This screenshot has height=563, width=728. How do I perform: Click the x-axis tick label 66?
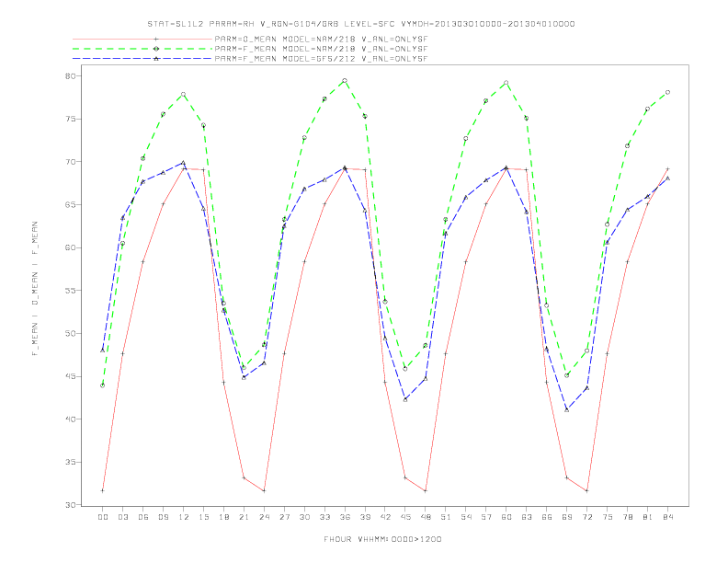(x=547, y=517)
